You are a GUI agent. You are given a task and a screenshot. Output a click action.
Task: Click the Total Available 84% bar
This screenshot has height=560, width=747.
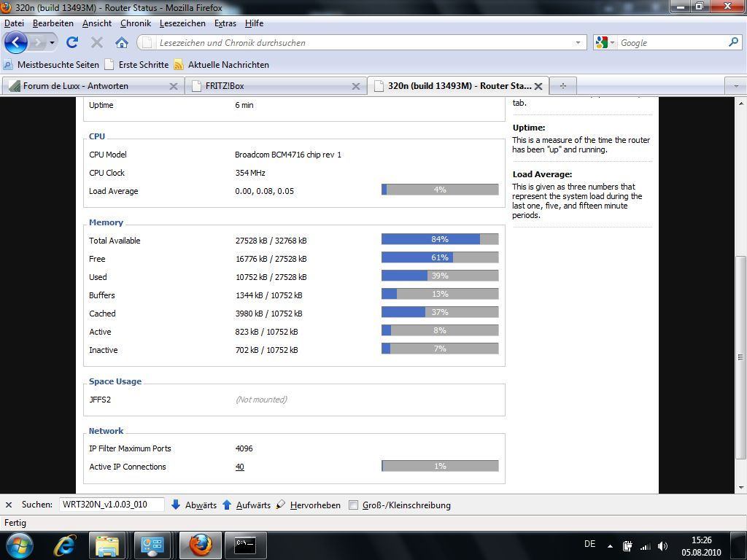click(x=440, y=239)
